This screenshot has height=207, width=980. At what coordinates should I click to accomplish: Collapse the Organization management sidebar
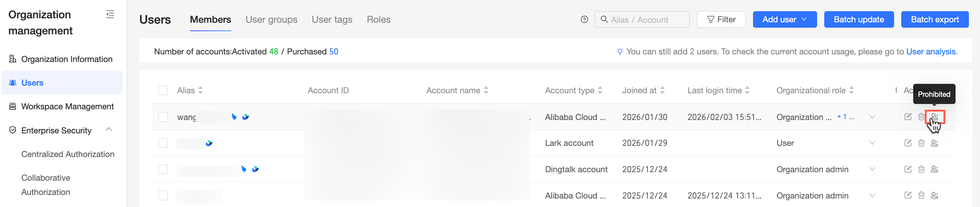coord(110,15)
